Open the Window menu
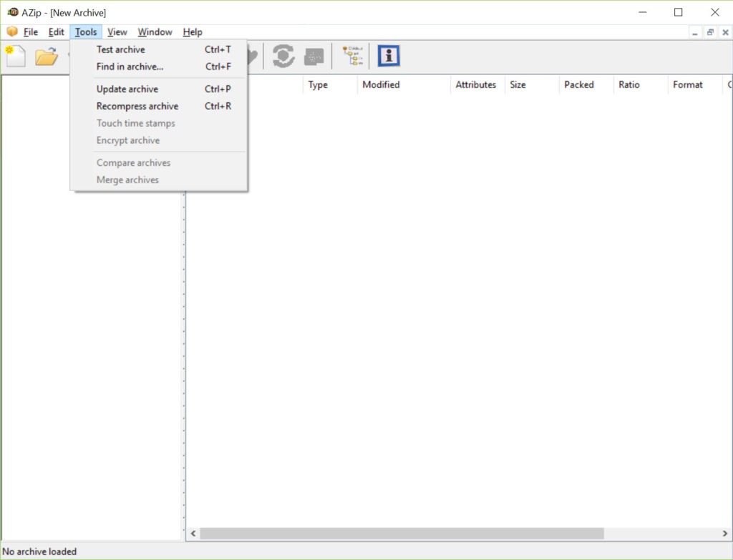The width and height of the screenshot is (733, 560). (x=155, y=32)
